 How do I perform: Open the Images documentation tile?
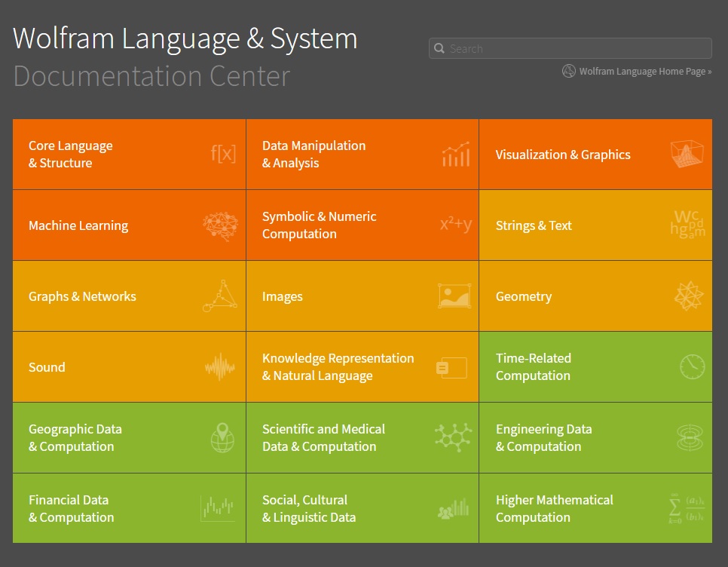pyautogui.click(x=283, y=296)
